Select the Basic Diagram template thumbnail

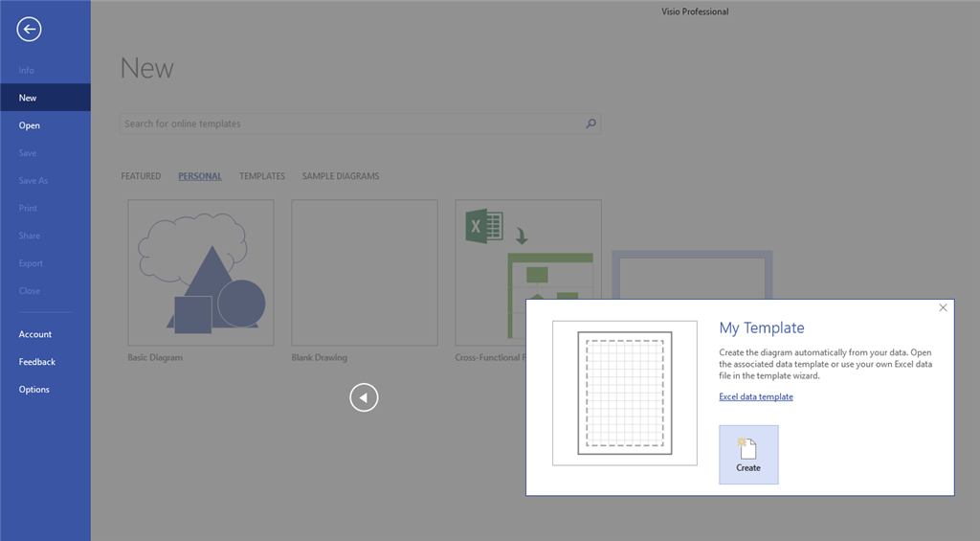[x=201, y=273]
